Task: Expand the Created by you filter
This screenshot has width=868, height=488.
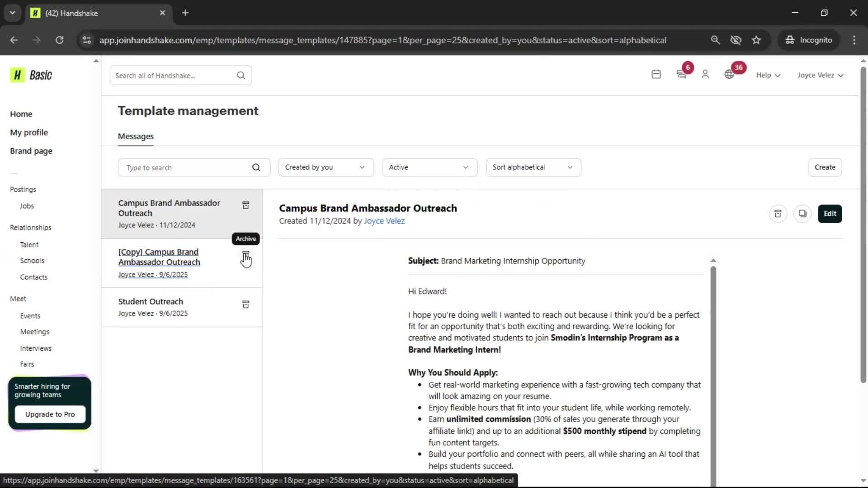Action: tap(326, 168)
